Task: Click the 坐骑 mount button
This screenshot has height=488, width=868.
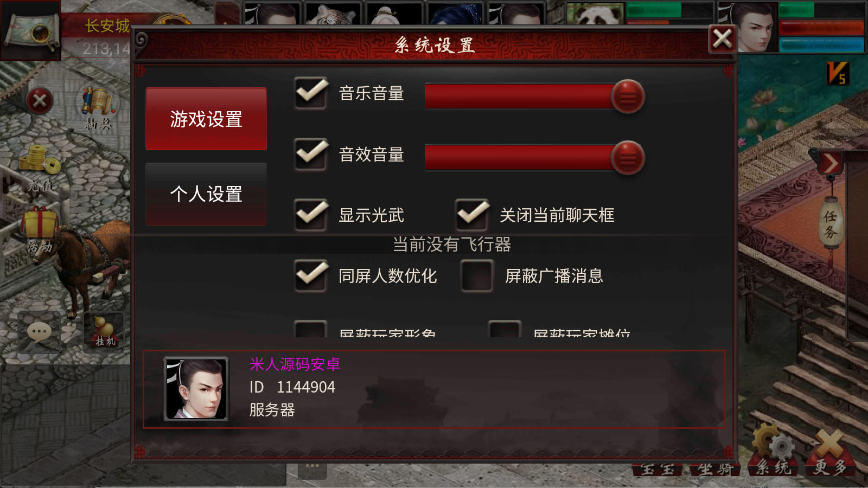Action: click(715, 468)
